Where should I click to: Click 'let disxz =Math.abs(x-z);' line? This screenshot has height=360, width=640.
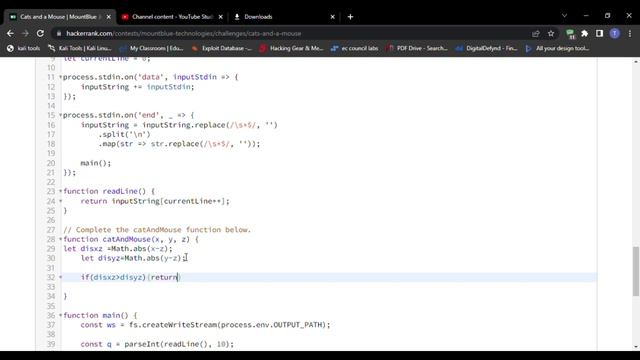(118, 249)
